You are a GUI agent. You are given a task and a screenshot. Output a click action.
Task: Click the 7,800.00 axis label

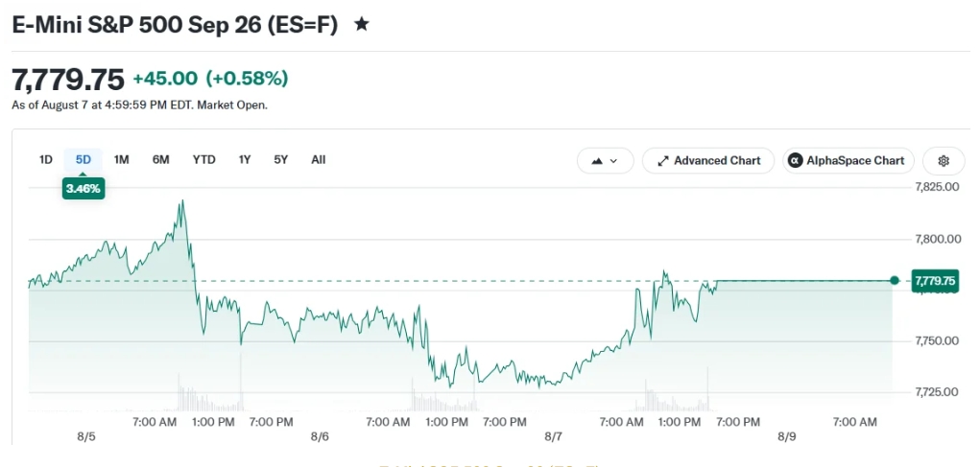click(937, 239)
